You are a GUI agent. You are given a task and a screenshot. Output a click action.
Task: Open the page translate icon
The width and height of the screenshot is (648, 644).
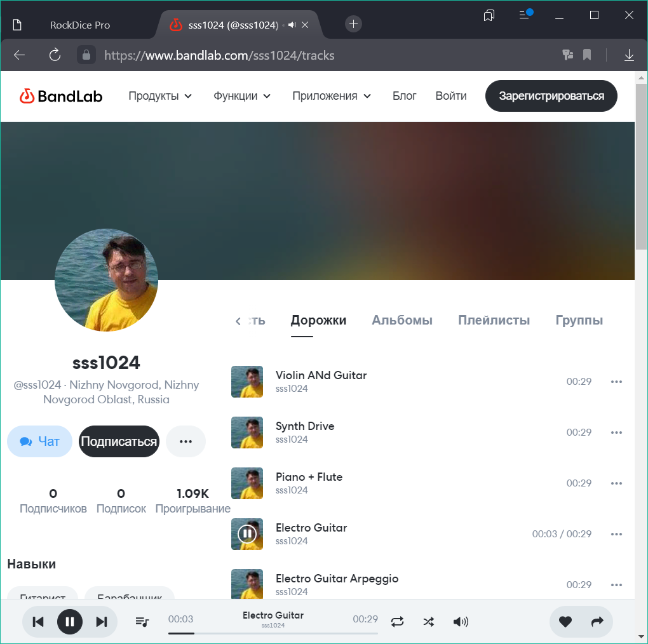[568, 55]
